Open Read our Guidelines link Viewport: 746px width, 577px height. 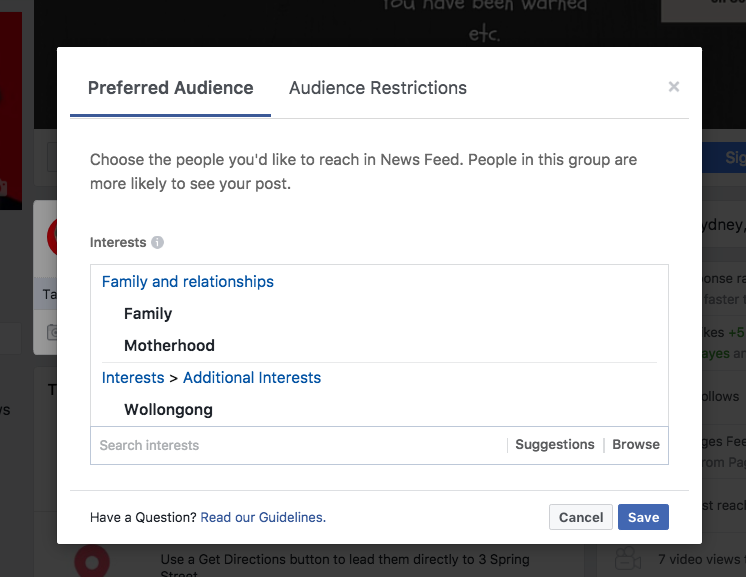(x=263, y=518)
